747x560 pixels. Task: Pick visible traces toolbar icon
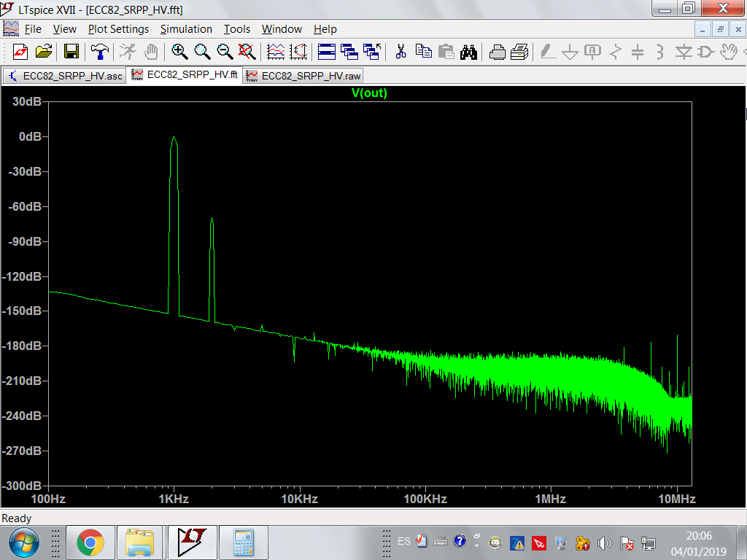pos(276,52)
